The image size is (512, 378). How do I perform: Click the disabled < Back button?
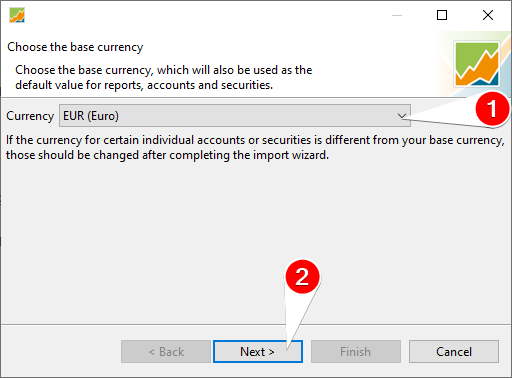[166, 351]
